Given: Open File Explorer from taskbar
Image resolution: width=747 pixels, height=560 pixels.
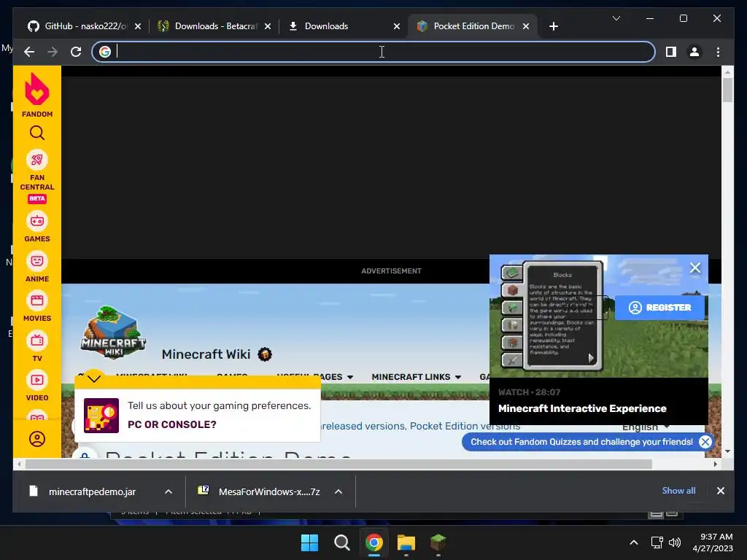Looking at the screenshot, I should coord(406,542).
